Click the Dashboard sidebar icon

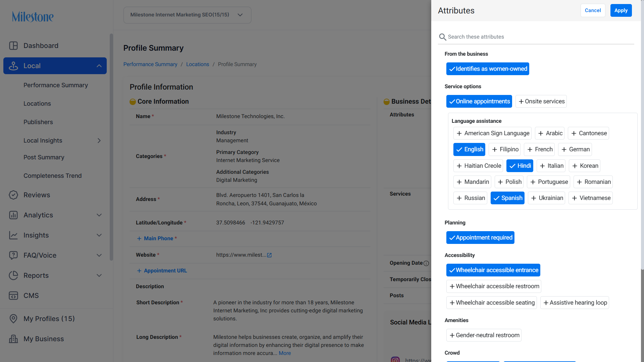(x=13, y=46)
